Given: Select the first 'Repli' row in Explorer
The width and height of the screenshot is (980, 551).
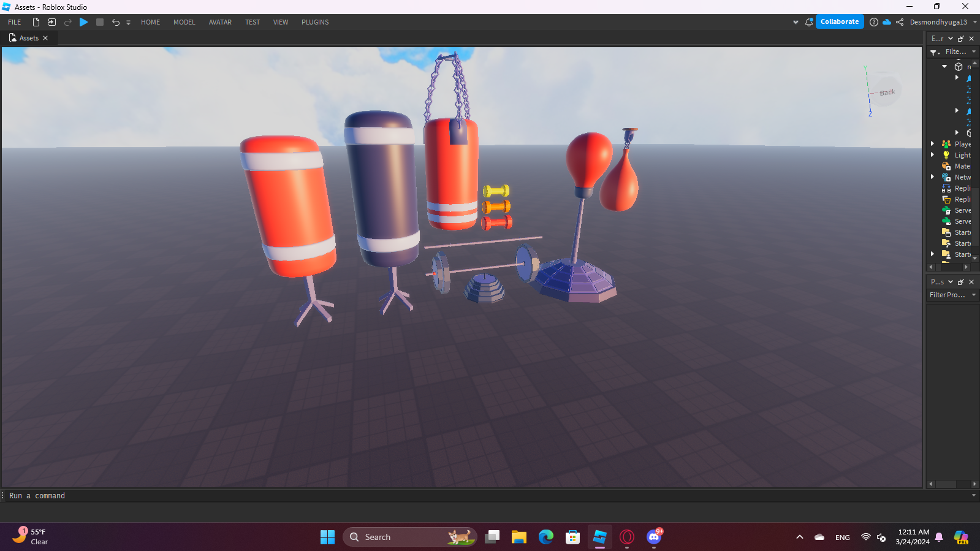Looking at the screenshot, I should click(956, 188).
